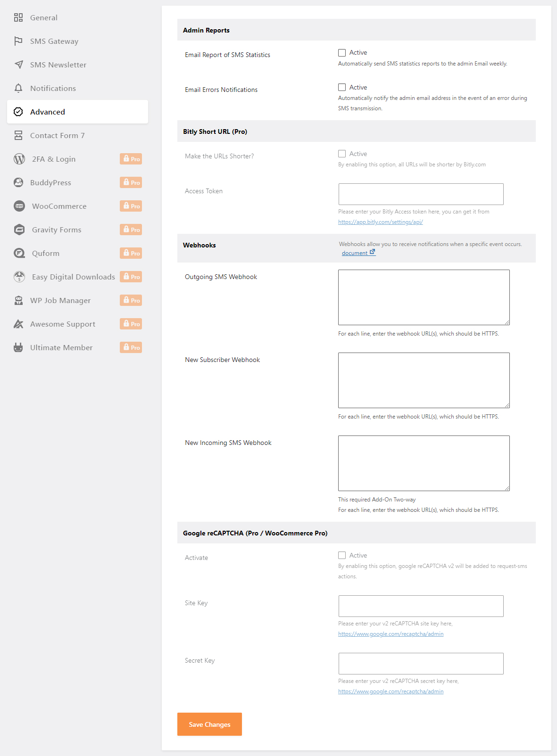Click the Bitly Access Token input field
Viewport: 557px width, 756px height.
tap(421, 194)
